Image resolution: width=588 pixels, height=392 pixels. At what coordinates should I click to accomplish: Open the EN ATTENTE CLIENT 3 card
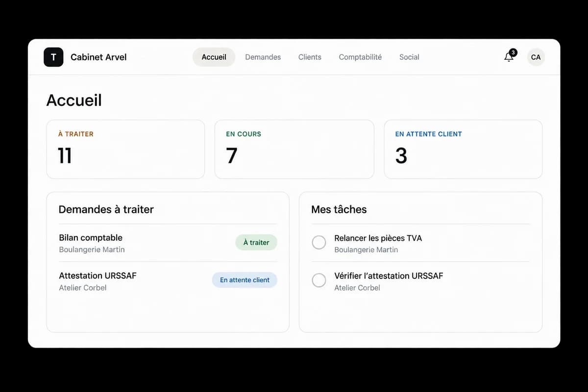point(463,149)
